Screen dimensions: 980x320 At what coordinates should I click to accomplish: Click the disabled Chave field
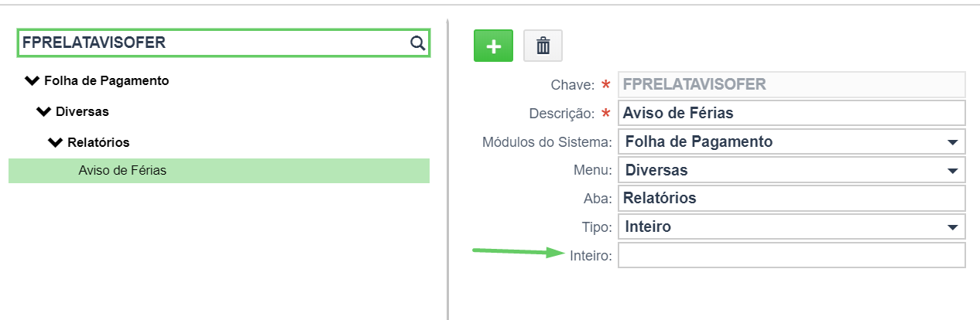click(792, 84)
